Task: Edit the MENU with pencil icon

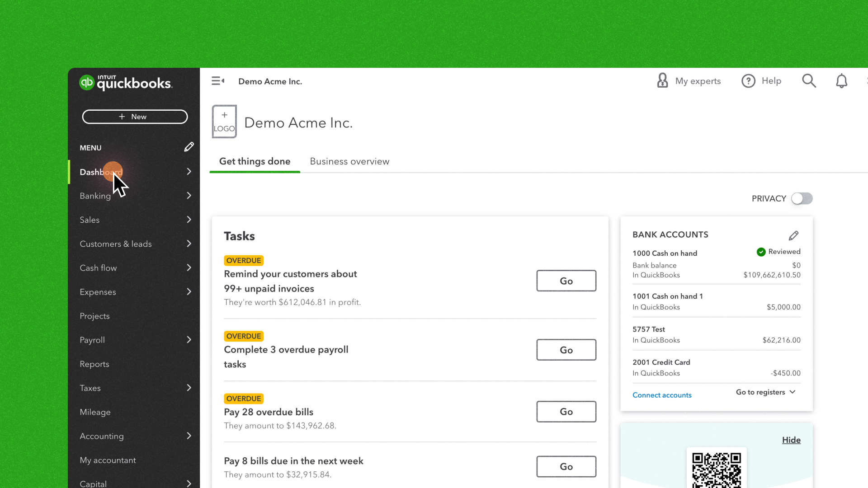Action: [189, 147]
